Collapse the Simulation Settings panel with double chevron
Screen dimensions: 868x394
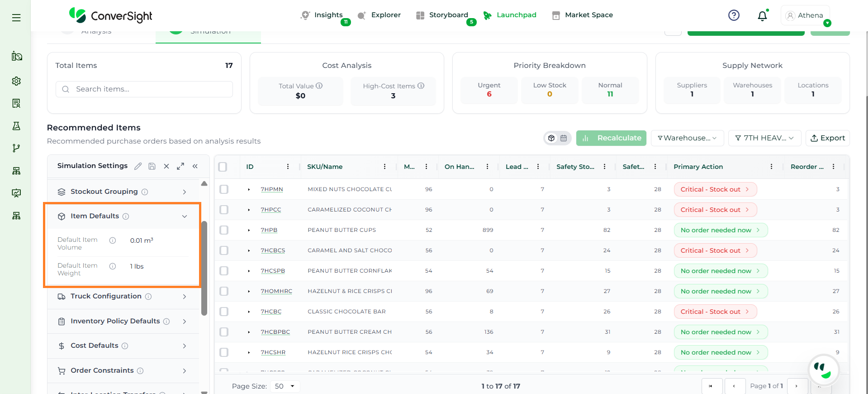195,166
